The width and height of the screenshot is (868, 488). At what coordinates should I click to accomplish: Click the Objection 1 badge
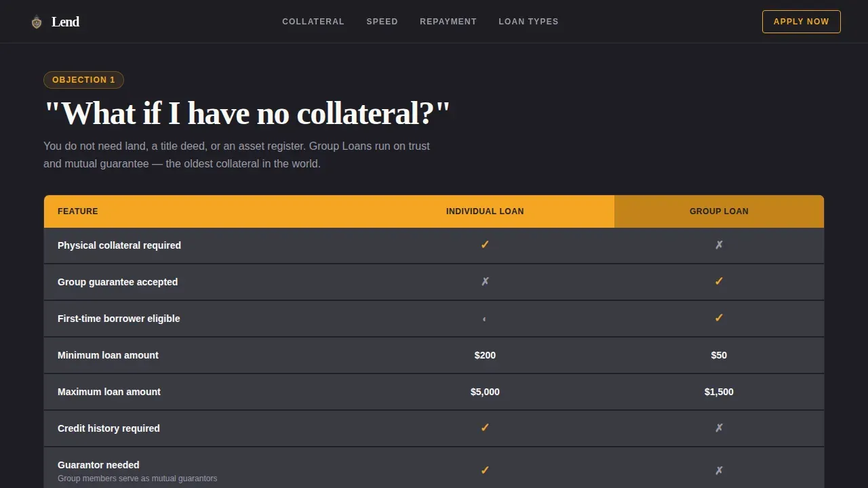[x=83, y=80]
